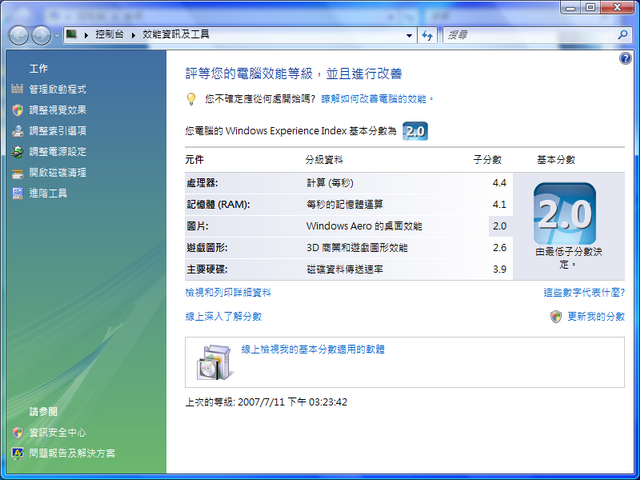
Task: Click shield icon beside 更新我的分數
Action: 556,317
